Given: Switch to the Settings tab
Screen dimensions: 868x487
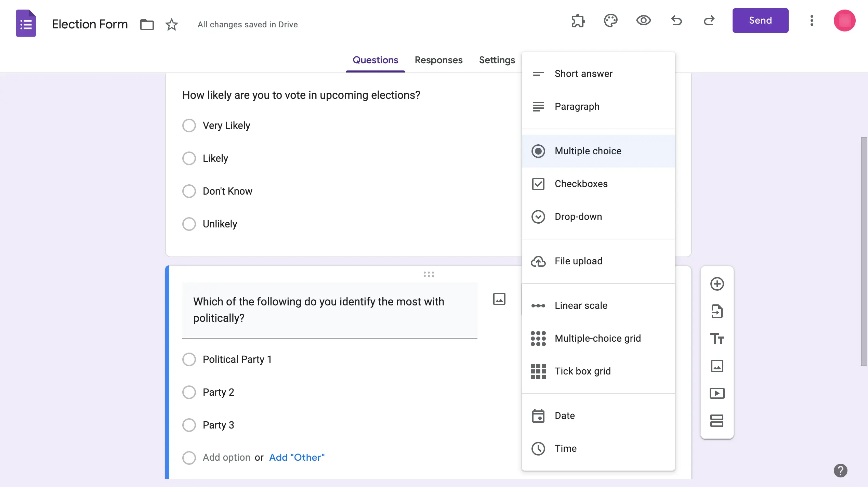Looking at the screenshot, I should 497,60.
